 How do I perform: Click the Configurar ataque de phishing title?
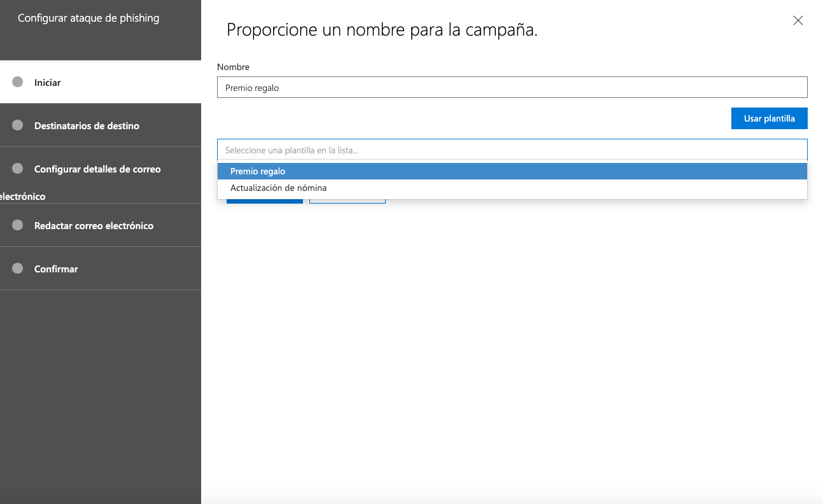(x=88, y=18)
